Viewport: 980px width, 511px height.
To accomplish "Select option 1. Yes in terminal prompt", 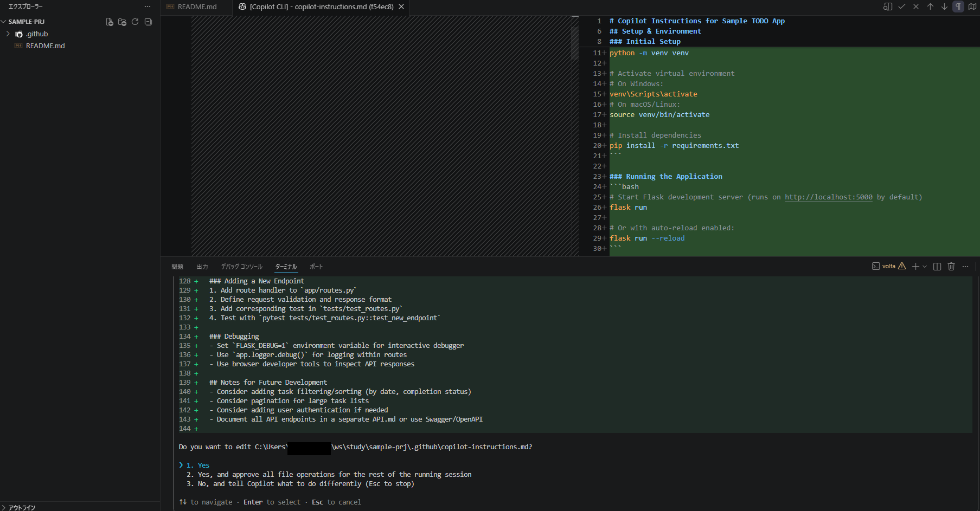I will (x=198, y=465).
